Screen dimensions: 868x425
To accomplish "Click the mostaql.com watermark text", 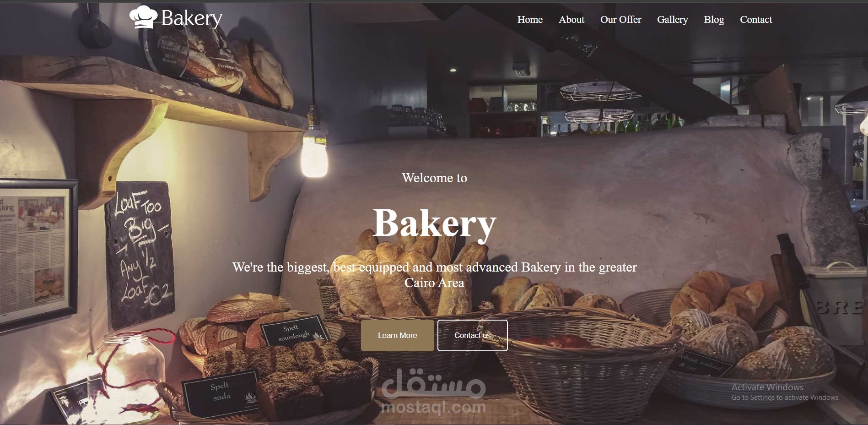I will 433,407.
